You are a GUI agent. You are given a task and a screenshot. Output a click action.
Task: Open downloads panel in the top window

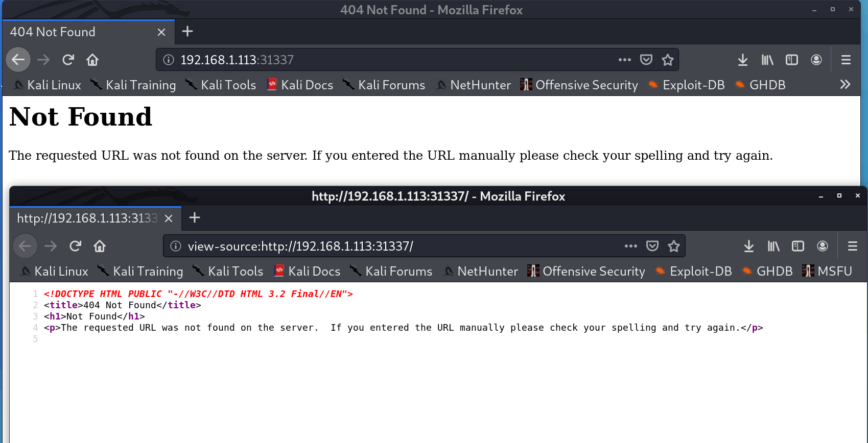click(x=742, y=60)
